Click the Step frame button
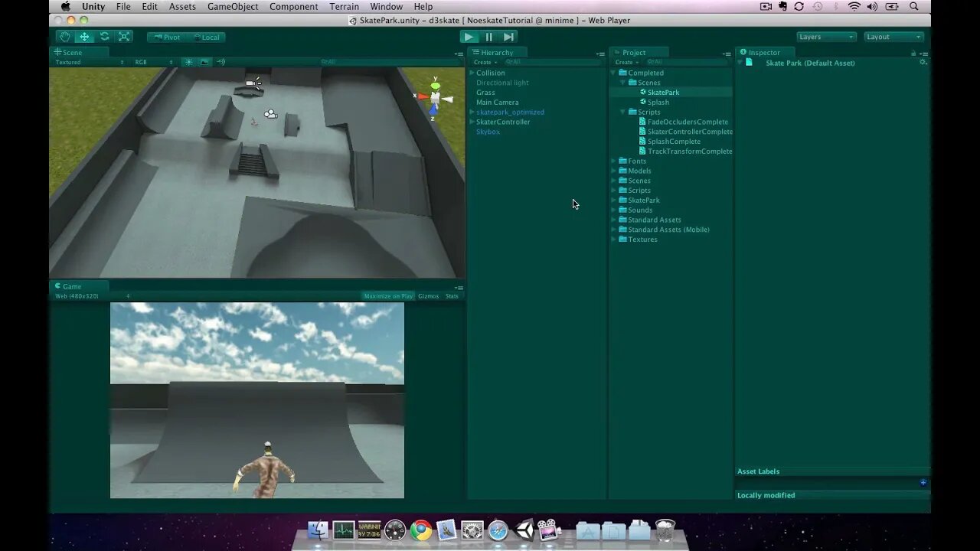Viewport: 980px width, 551px height. coord(508,37)
